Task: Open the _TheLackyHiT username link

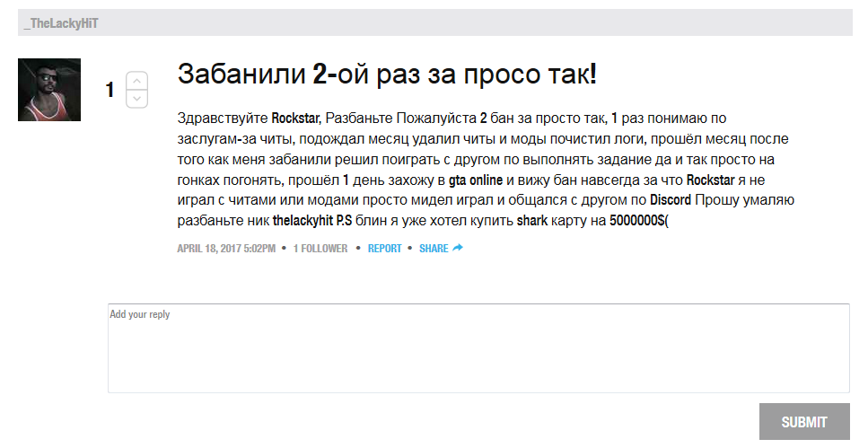Action: pos(61,23)
